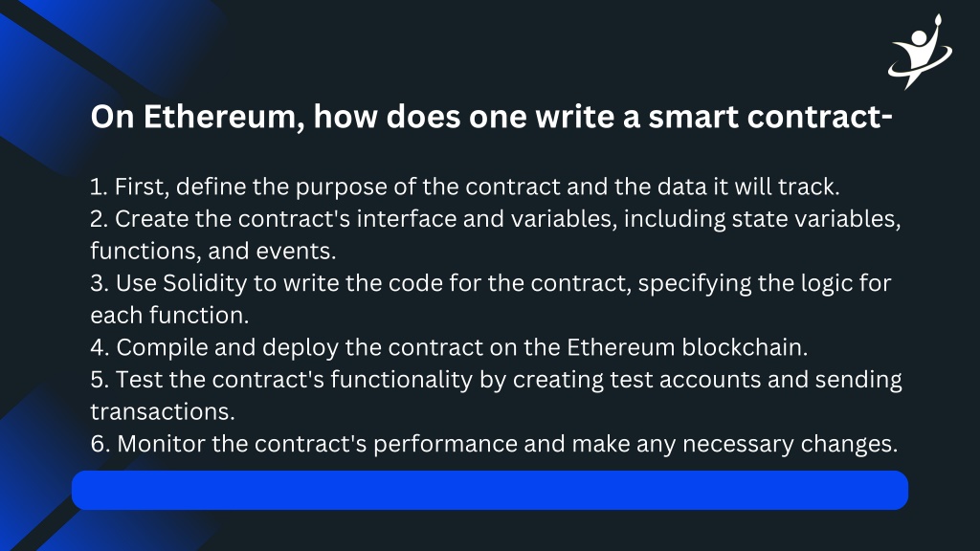Click the blue rounded bar below the list

(489, 491)
